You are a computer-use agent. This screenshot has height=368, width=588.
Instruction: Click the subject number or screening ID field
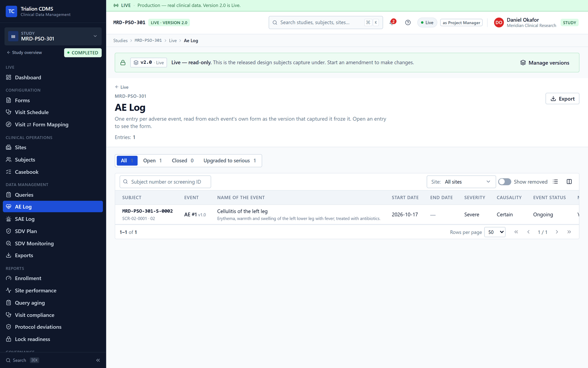pos(165,182)
